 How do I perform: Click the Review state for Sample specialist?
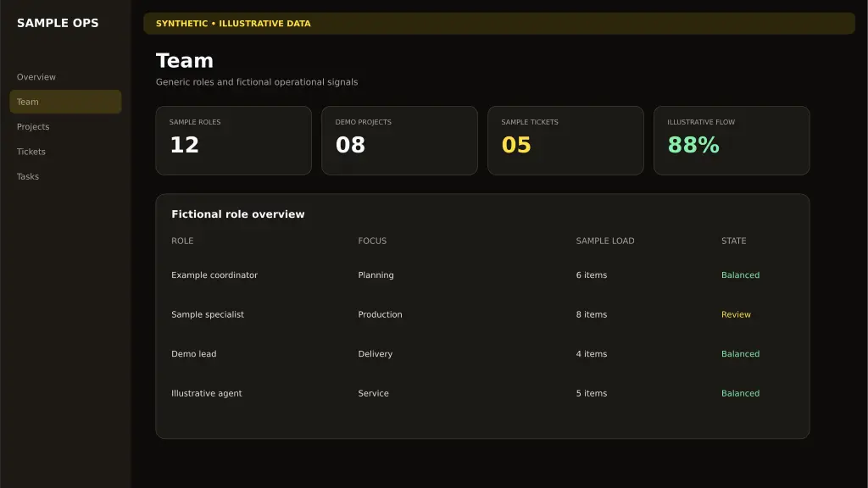coord(736,314)
